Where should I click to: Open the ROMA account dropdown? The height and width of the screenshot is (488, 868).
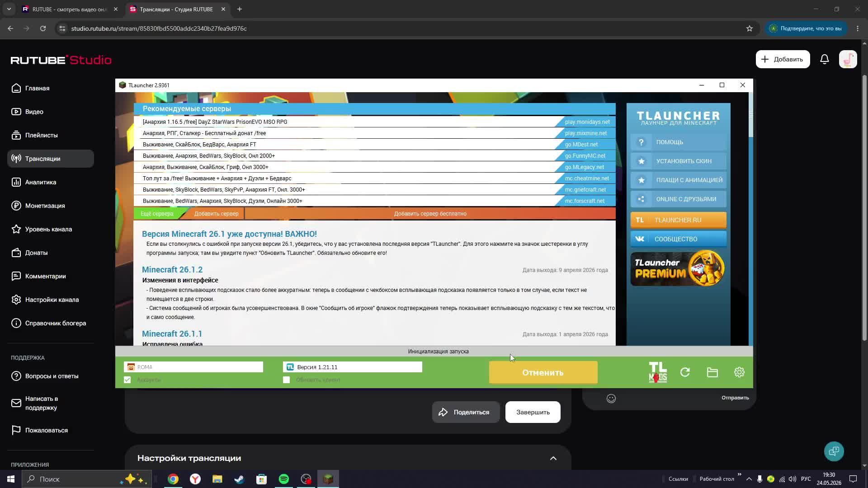(x=193, y=367)
